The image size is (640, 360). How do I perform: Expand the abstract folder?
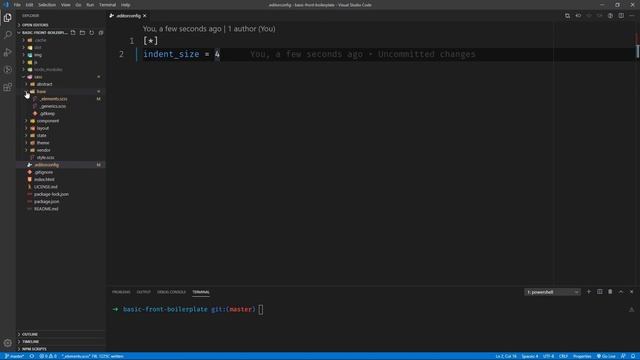[x=61, y=84]
